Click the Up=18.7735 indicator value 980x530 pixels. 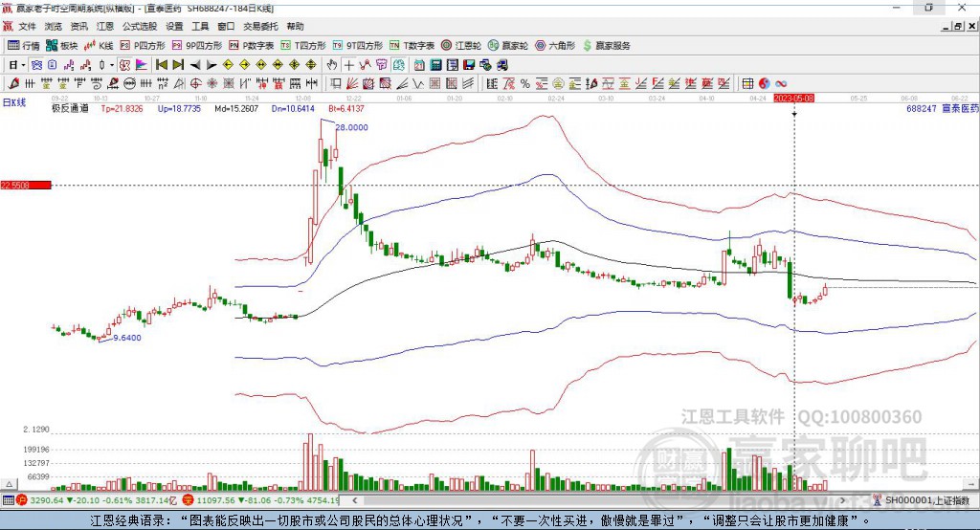[179, 109]
